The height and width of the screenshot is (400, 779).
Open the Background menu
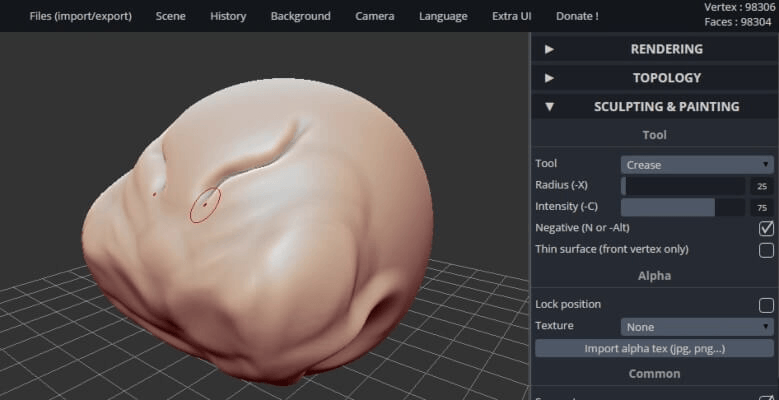tap(300, 16)
